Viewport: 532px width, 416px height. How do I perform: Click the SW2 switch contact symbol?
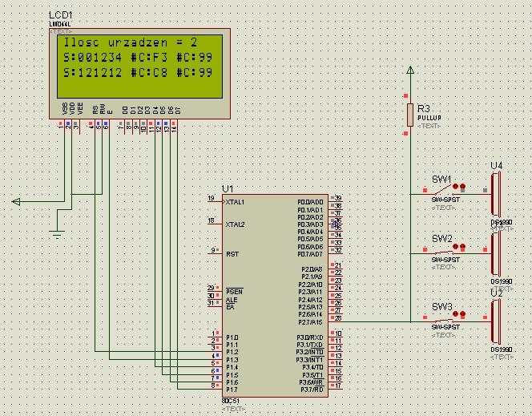(x=443, y=252)
